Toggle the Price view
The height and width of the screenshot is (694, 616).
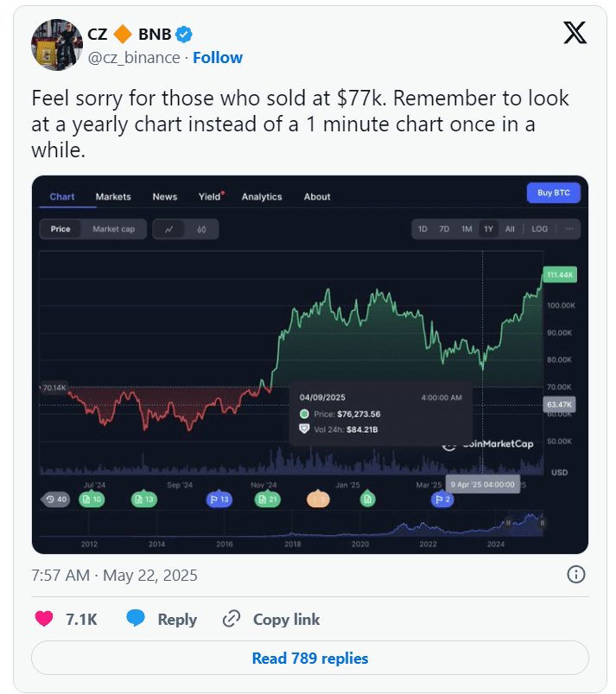click(x=60, y=229)
